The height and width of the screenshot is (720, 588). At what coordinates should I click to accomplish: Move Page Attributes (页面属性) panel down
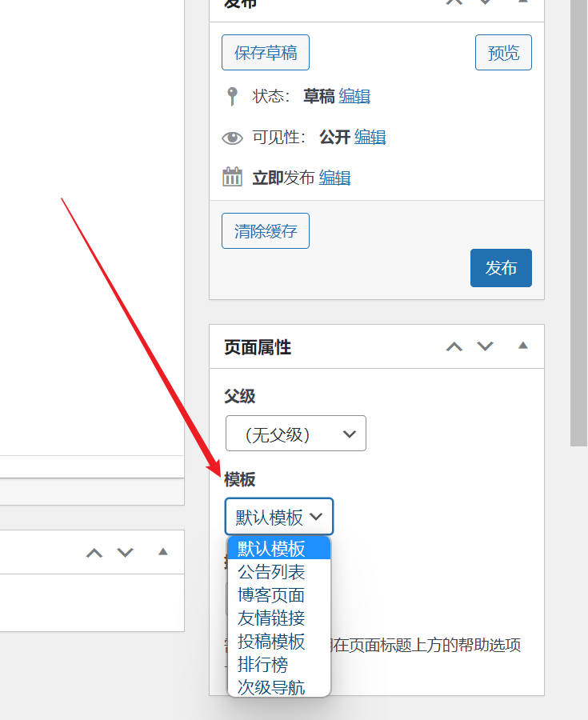coord(486,346)
